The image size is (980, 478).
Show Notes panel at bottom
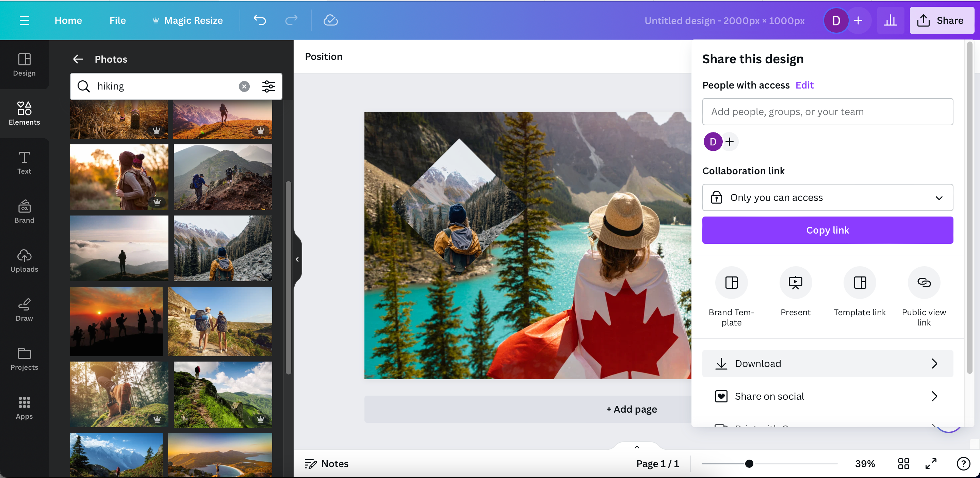[326, 464]
